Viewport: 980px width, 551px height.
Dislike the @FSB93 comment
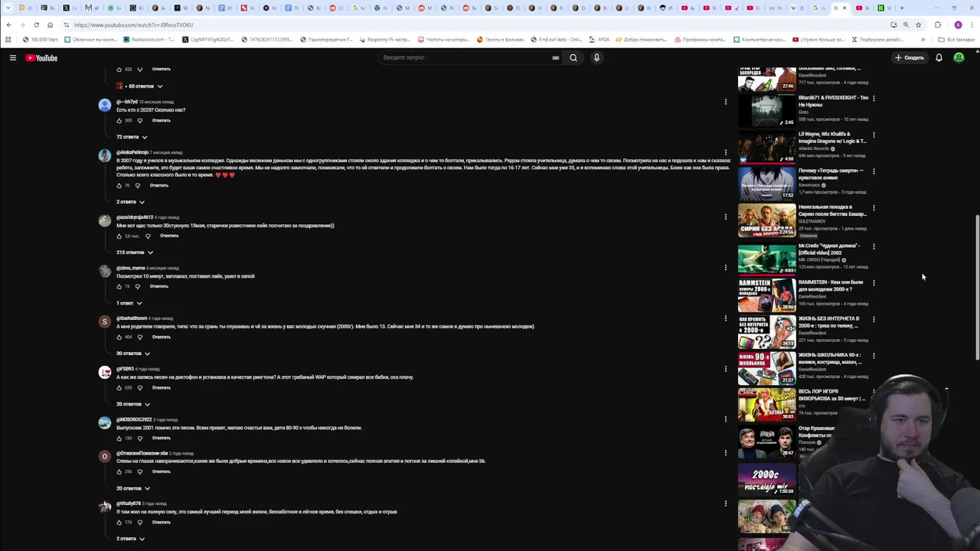point(139,387)
